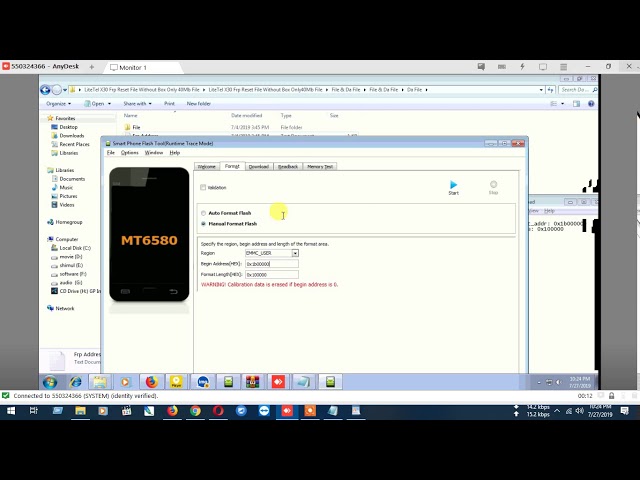
Task: Open local notification center icon
Action: 624,411
